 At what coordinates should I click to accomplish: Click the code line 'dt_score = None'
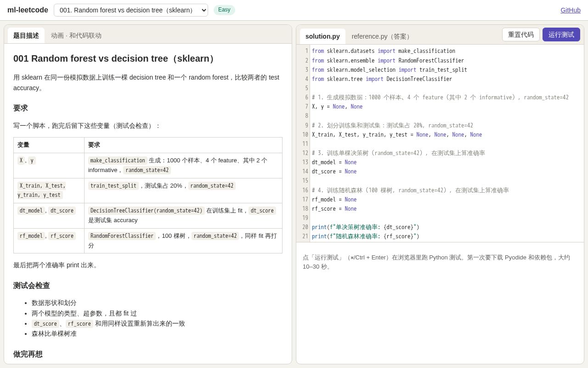tap(334, 172)
